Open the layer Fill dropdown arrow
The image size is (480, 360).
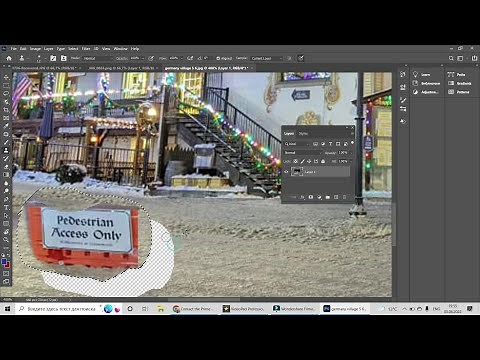(x=350, y=161)
